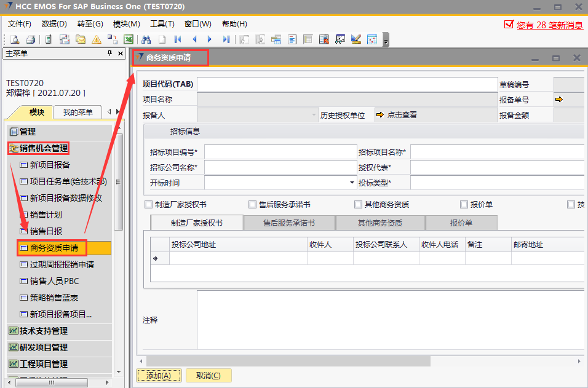This screenshot has height=388, width=588.
Task: Click the Excel export toolbar icon
Action: point(129,39)
